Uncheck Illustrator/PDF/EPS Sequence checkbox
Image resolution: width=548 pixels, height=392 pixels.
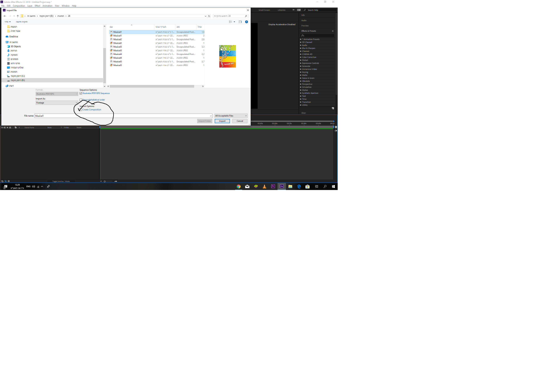(81, 93)
